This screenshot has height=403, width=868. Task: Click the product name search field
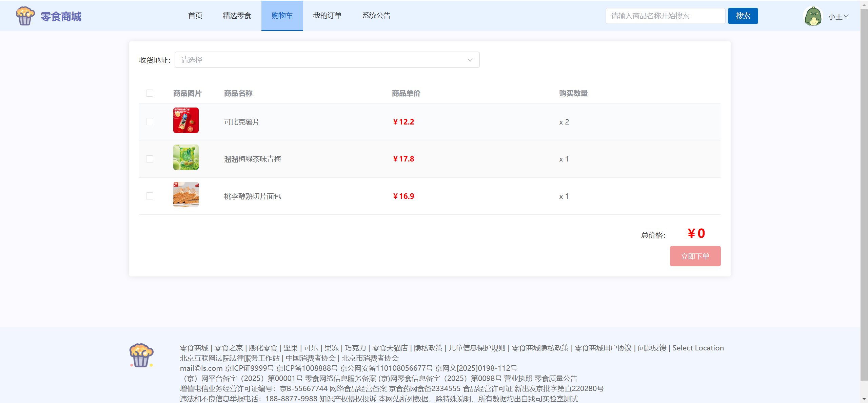665,16
